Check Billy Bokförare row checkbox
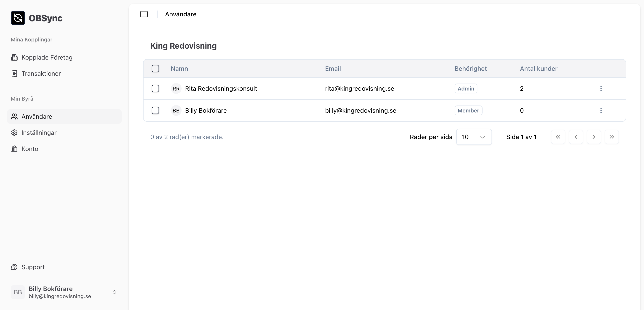The height and width of the screenshot is (310, 644). coord(155,110)
